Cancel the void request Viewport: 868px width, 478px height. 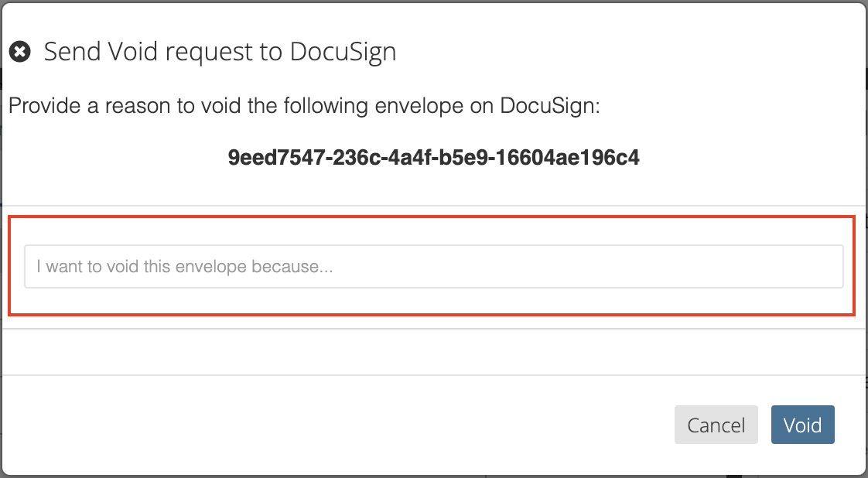coord(716,425)
